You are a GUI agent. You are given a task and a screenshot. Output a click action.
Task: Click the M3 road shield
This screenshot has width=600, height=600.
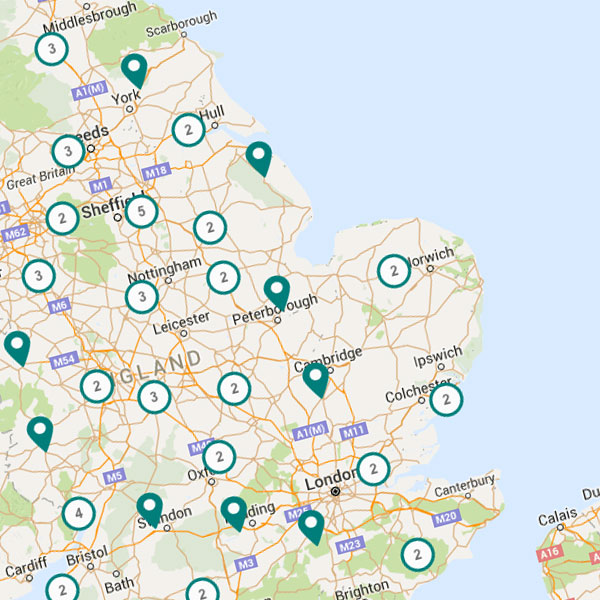245,564
